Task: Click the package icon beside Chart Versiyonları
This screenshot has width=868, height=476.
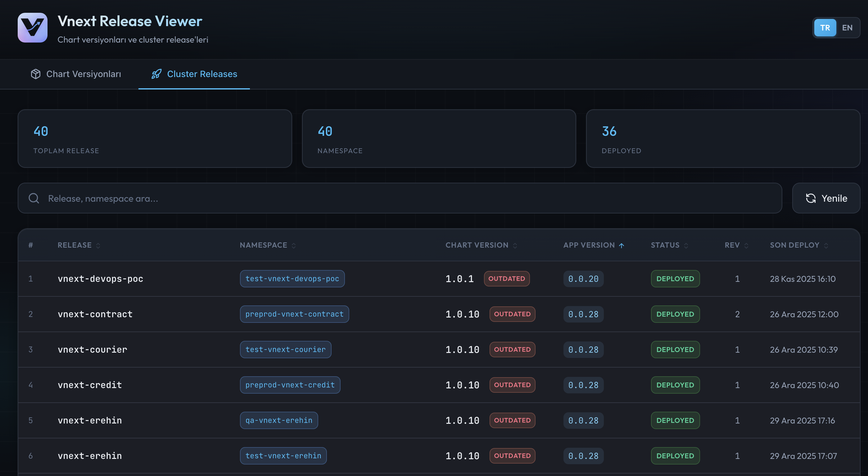Action: coord(36,74)
